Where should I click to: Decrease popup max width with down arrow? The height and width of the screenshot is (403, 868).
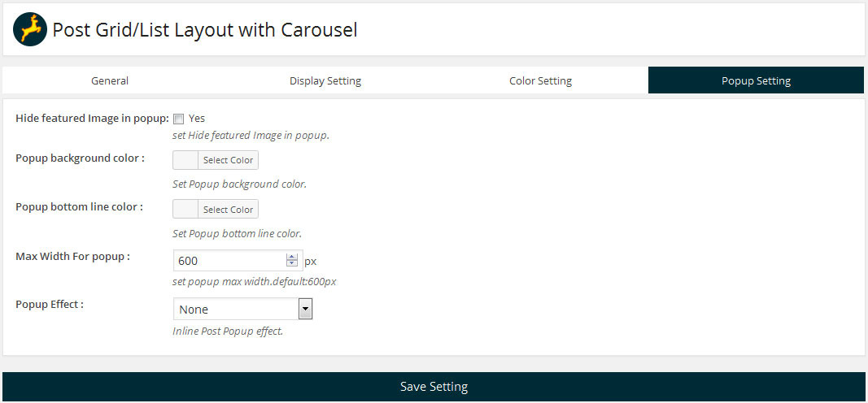click(x=292, y=264)
